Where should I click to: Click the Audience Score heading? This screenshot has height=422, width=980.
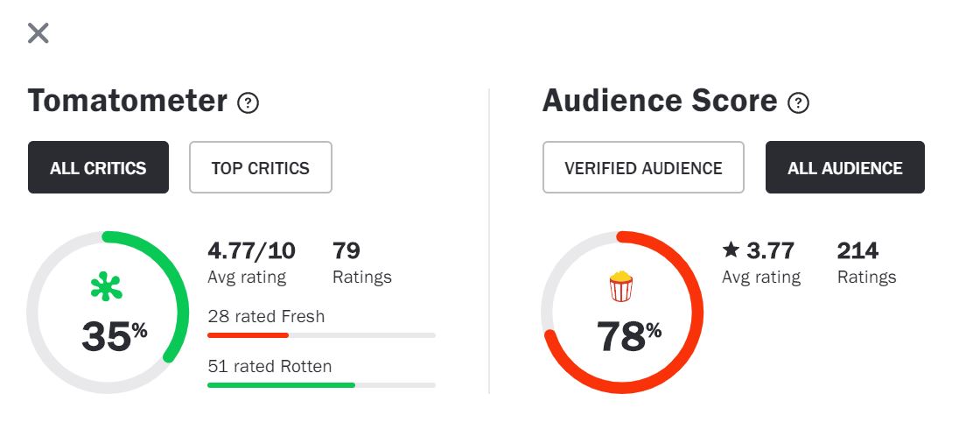point(660,102)
